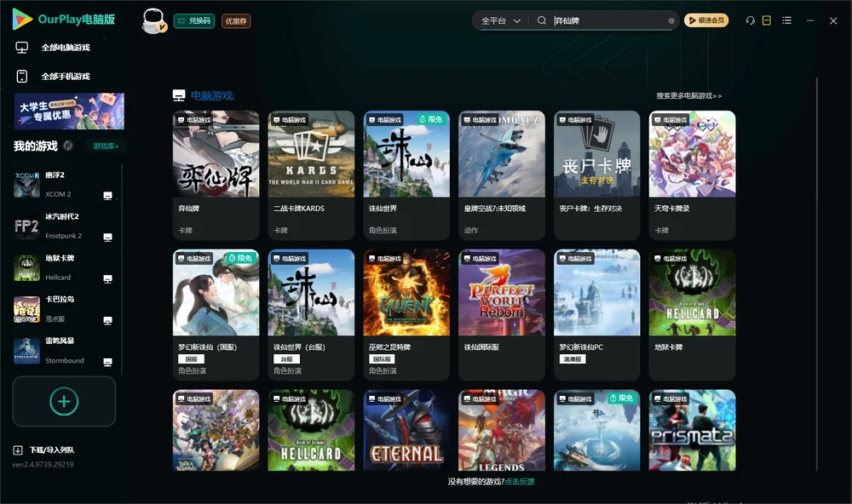Click the 兑换码 redeem code button
This screenshot has width=852, height=504.
pos(194,21)
